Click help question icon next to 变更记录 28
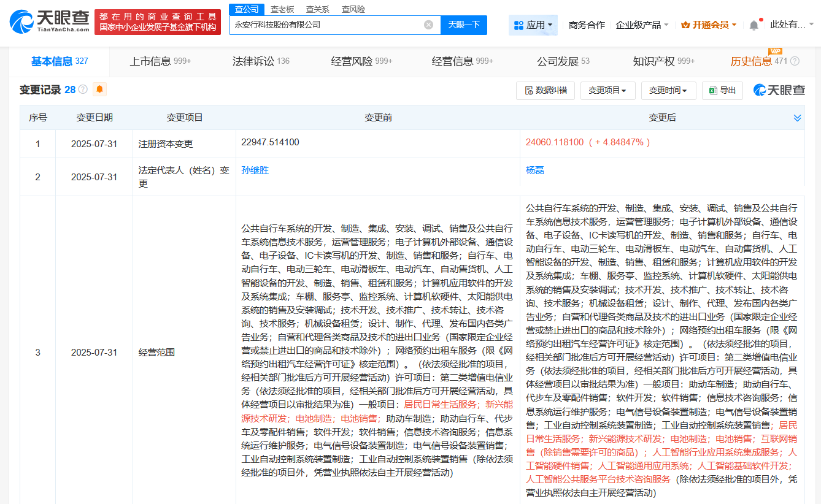The height and width of the screenshot is (504, 821). point(83,90)
